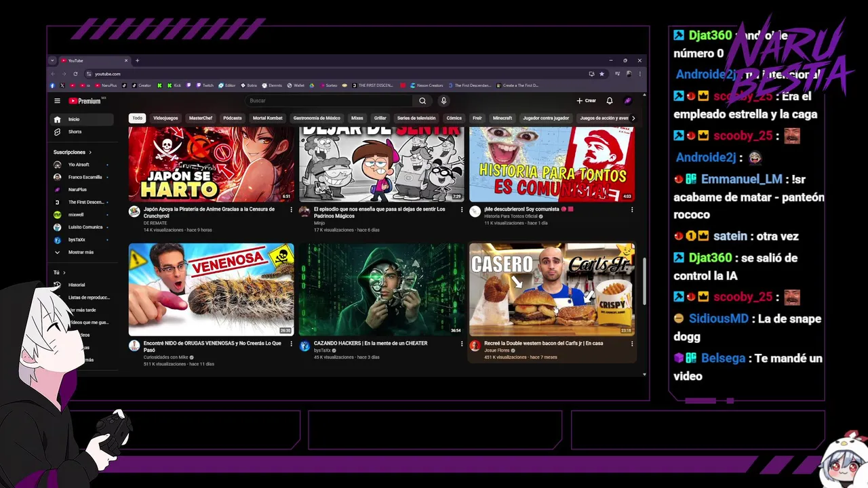Open the Minjo channel avatar
Screen dimensions: 868x488
pyautogui.click(x=304, y=211)
